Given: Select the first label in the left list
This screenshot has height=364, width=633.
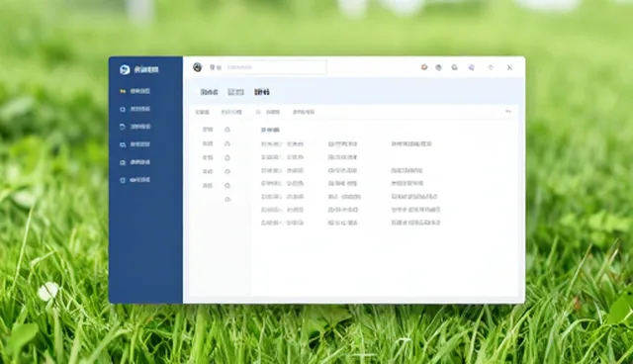Looking at the screenshot, I should tap(208, 130).
